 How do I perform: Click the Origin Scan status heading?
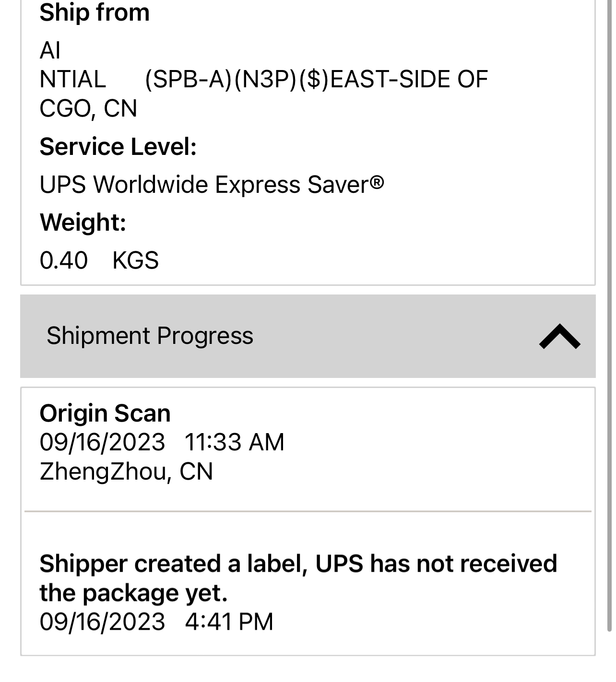coord(105,413)
